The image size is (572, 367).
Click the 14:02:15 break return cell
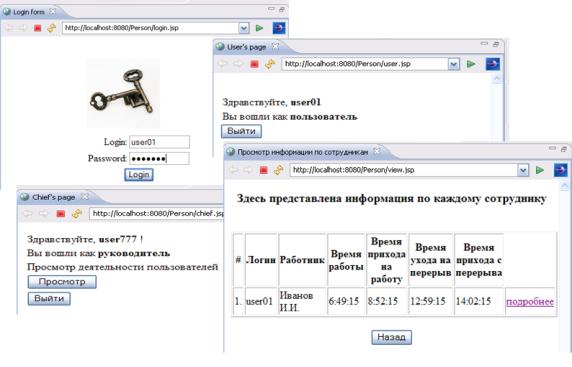click(479, 301)
